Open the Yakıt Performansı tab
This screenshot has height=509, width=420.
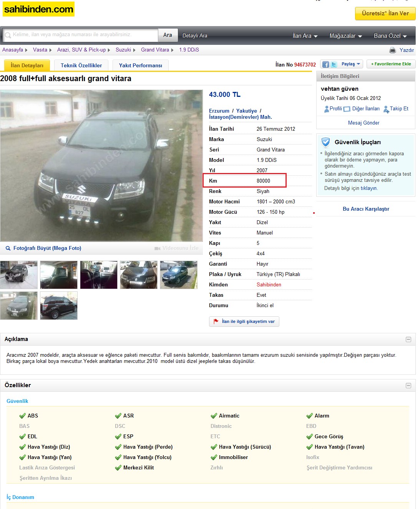pos(141,65)
